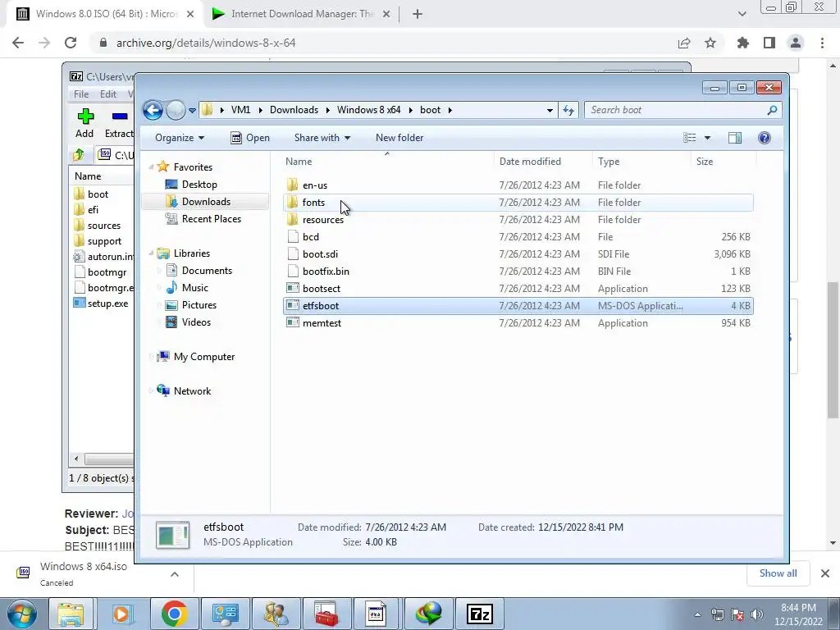Sort by Date modified column header
The height and width of the screenshot is (630, 840).
(543, 162)
